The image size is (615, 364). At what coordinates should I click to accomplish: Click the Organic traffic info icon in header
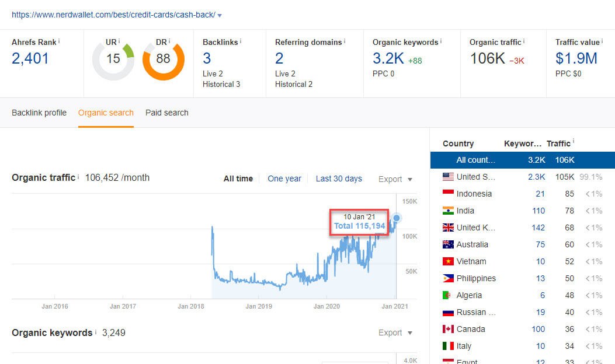[524, 41]
